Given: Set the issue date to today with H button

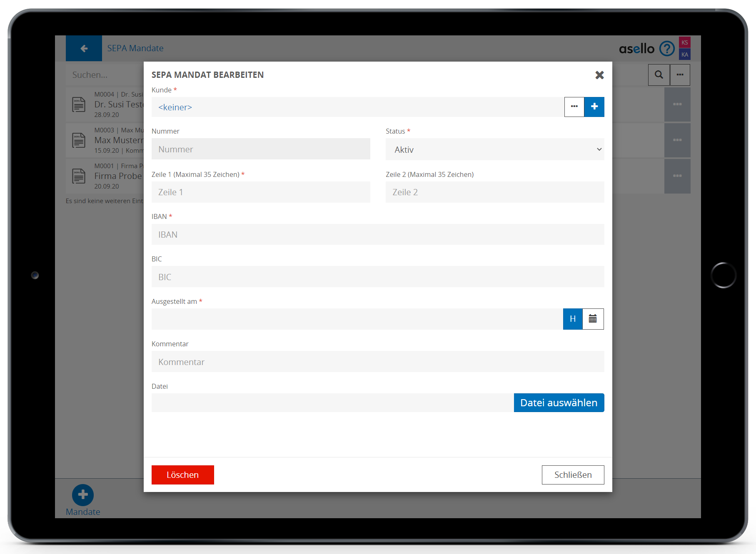Looking at the screenshot, I should point(573,319).
